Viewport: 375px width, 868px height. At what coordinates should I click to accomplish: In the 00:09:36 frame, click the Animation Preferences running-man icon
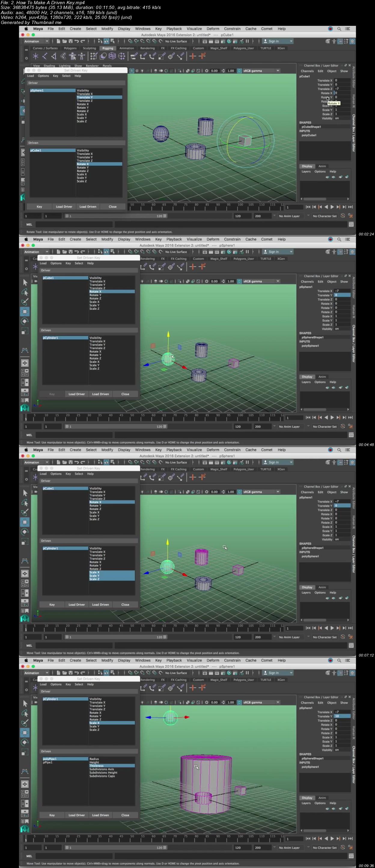[x=350, y=848]
